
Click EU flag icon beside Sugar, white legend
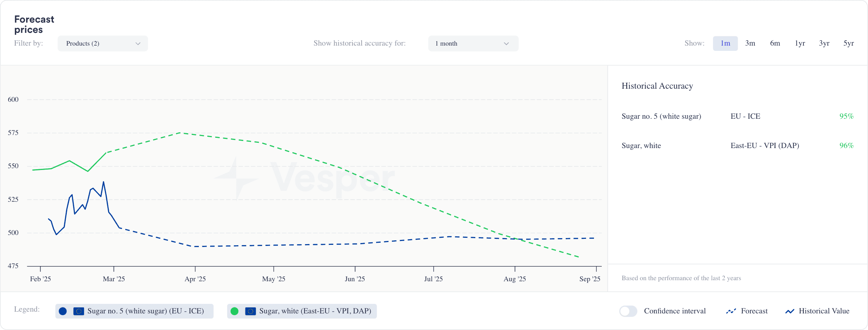(250, 311)
